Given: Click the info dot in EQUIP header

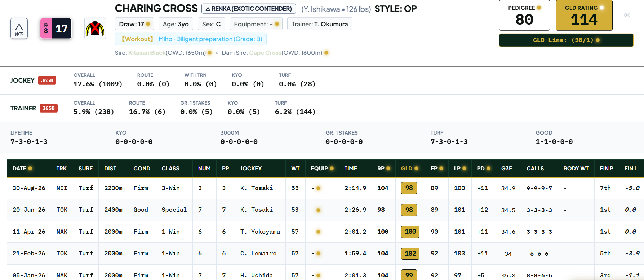Looking at the screenshot, I should pyautogui.click(x=332, y=168).
